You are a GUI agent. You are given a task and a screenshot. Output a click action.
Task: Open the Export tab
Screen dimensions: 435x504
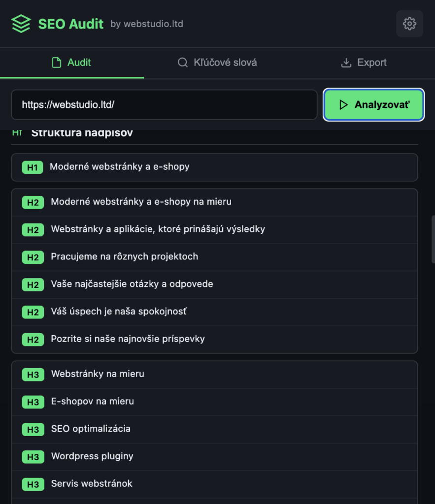click(364, 63)
